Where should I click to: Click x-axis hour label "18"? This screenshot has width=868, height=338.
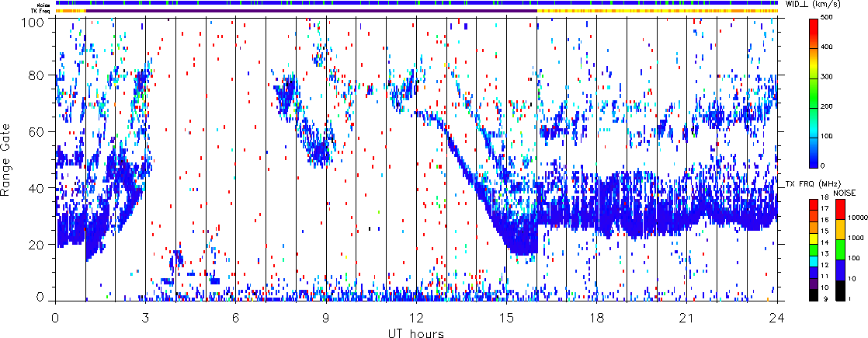tap(597, 318)
